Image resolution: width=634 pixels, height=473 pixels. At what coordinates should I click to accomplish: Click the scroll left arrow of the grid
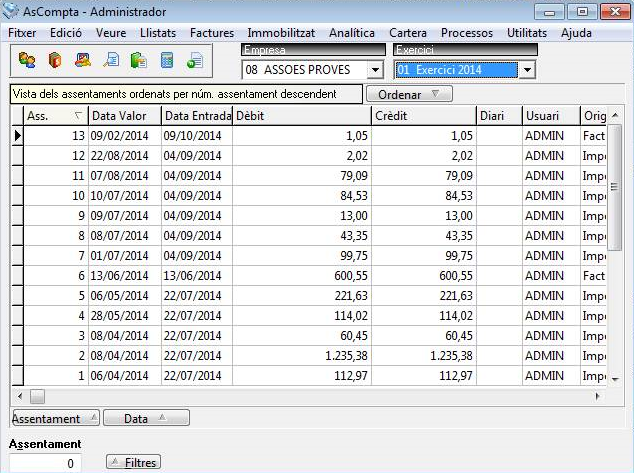(19, 396)
